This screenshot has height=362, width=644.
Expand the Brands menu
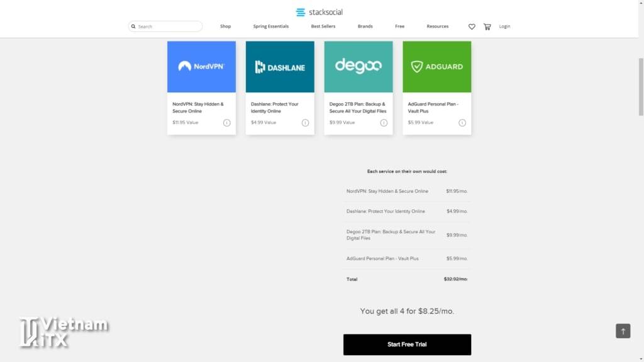click(365, 26)
